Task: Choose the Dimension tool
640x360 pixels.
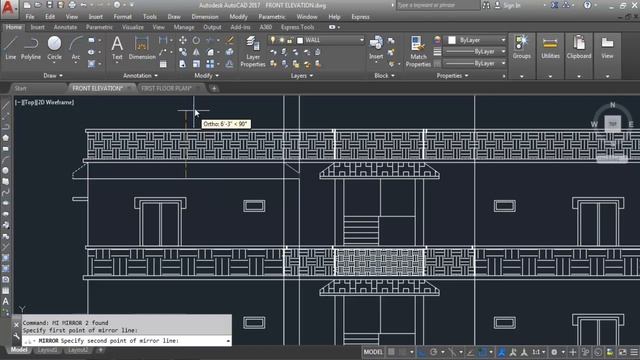Action: (x=142, y=48)
